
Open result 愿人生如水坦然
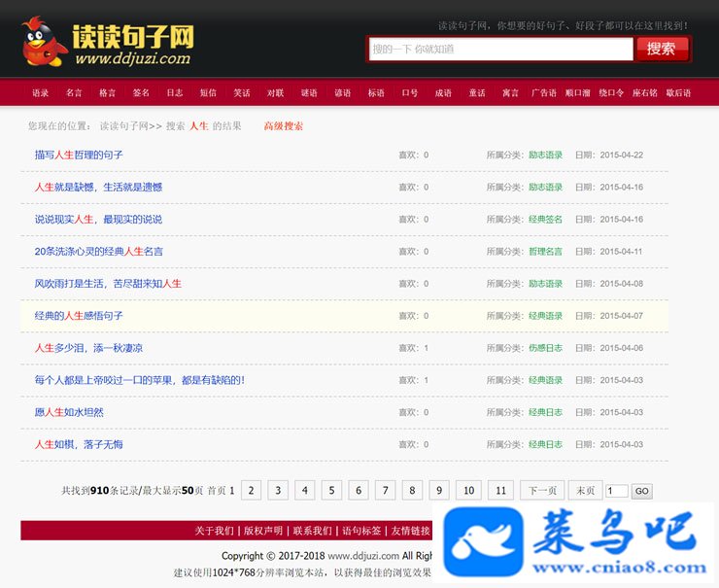click(x=69, y=412)
